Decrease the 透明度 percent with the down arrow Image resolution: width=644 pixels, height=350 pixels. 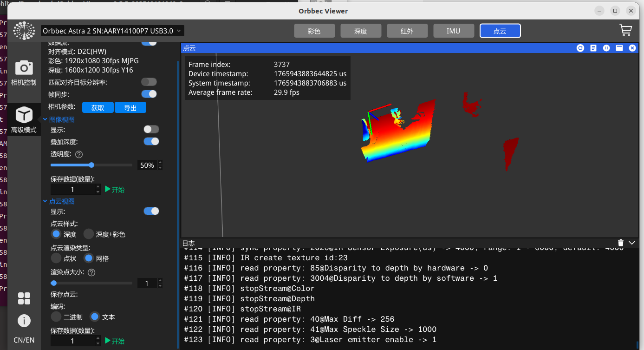(x=160, y=167)
